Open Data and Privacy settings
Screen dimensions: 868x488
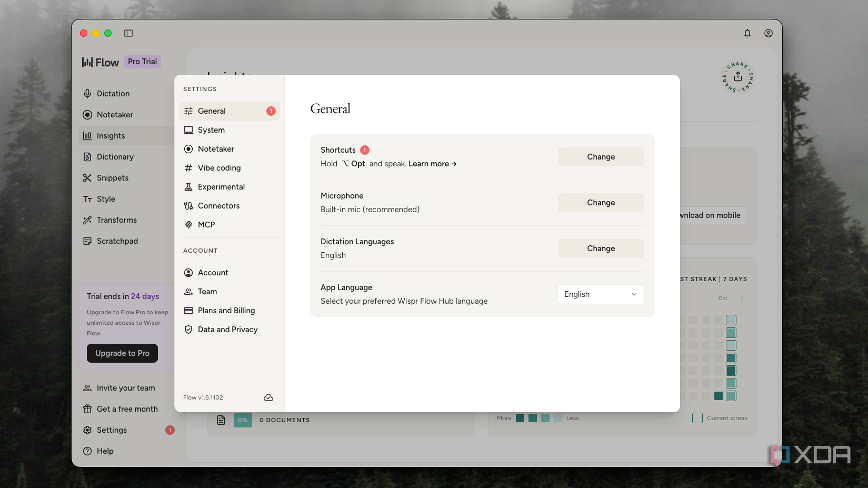[229, 330]
